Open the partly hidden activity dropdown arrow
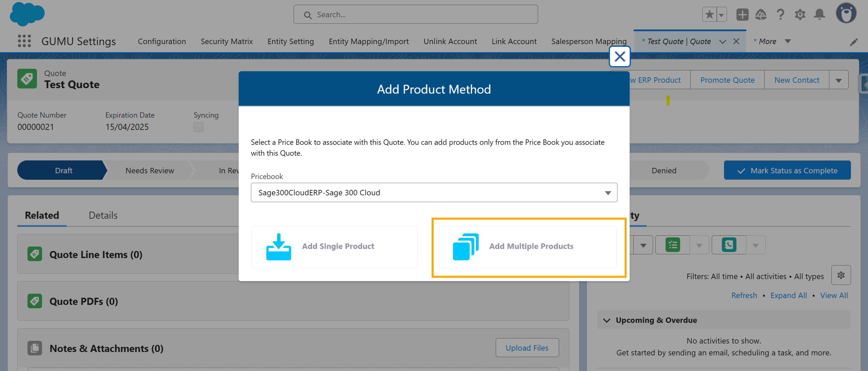 coord(643,245)
